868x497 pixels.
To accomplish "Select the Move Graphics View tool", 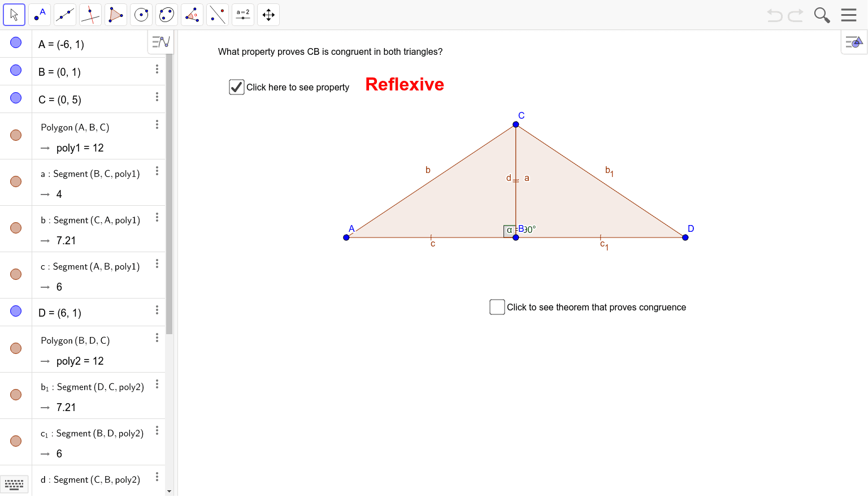I will point(268,14).
